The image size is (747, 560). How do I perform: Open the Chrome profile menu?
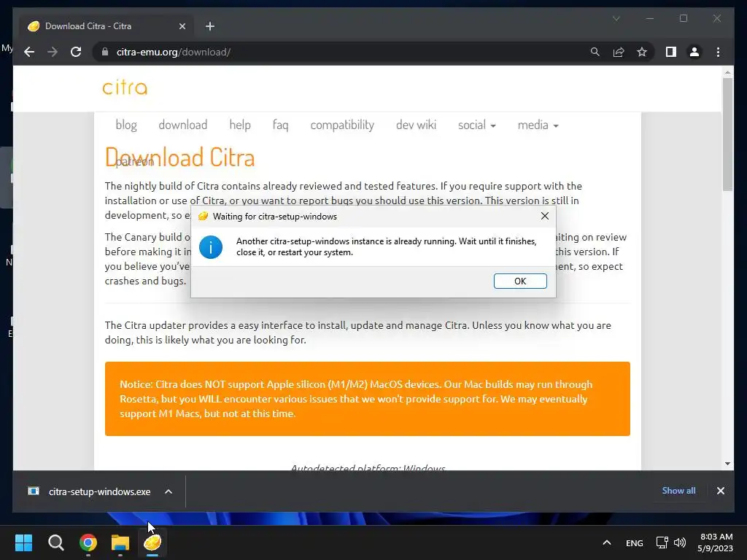pos(694,52)
